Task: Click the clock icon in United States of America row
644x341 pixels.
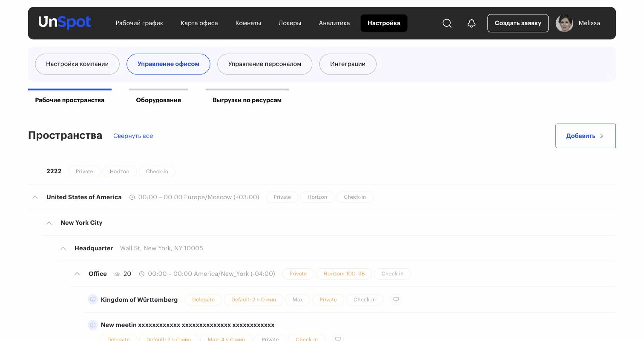Action: click(132, 197)
